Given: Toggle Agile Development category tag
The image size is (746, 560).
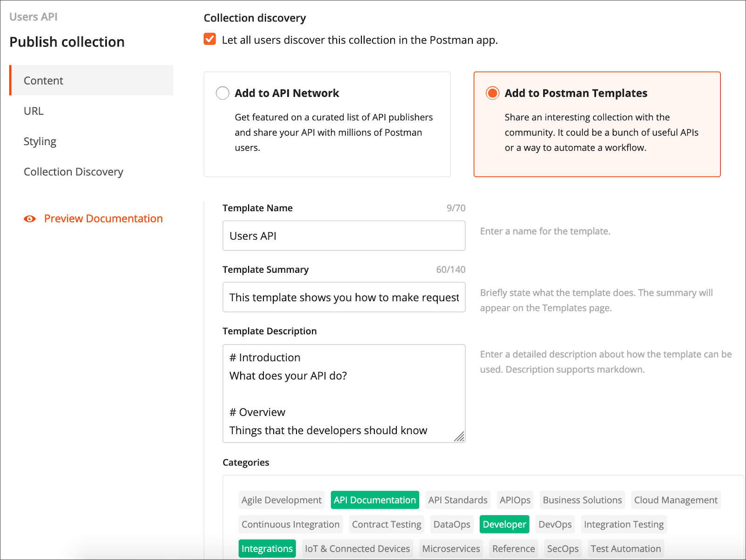Looking at the screenshot, I should point(282,500).
